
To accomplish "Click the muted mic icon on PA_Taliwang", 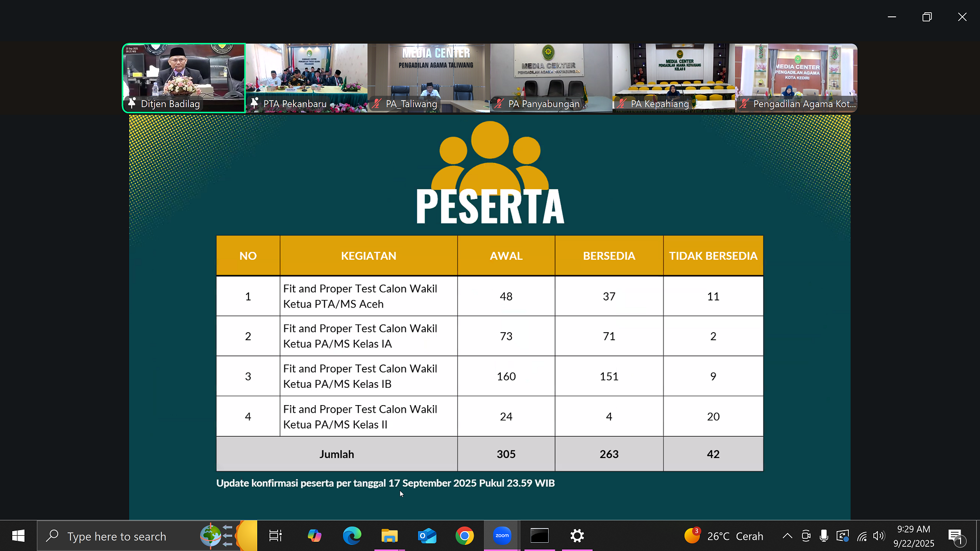I will point(377,104).
